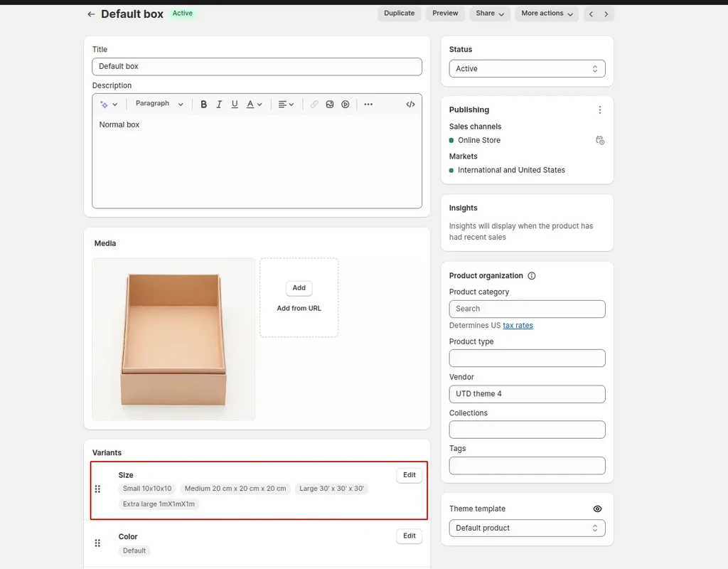This screenshot has height=569, width=728.
Task: Choose Add from URL for media
Action: click(x=299, y=309)
